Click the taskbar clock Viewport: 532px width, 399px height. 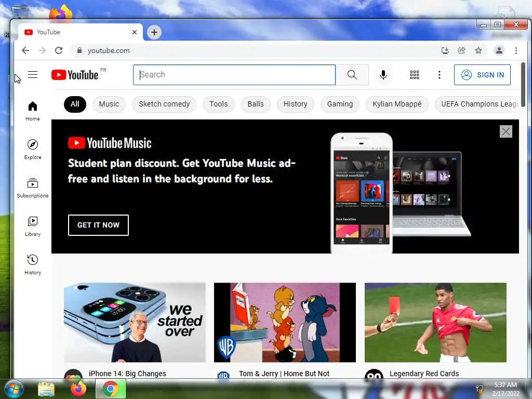(506, 389)
